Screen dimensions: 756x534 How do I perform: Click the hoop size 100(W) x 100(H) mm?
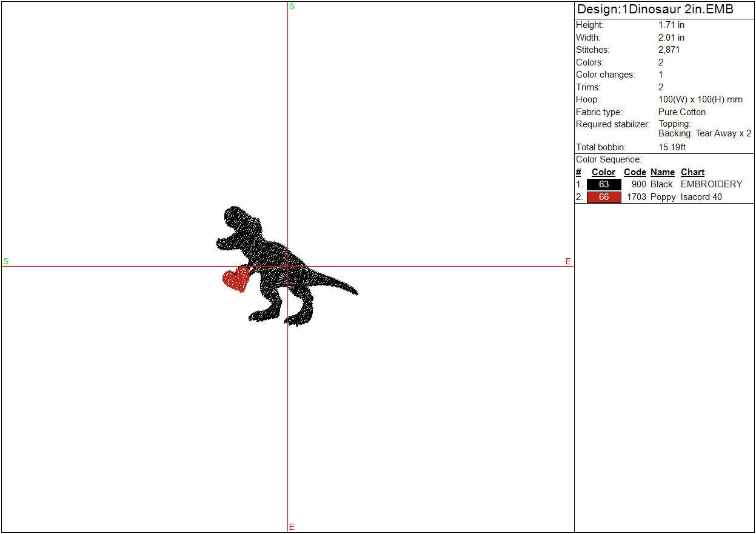700,99
